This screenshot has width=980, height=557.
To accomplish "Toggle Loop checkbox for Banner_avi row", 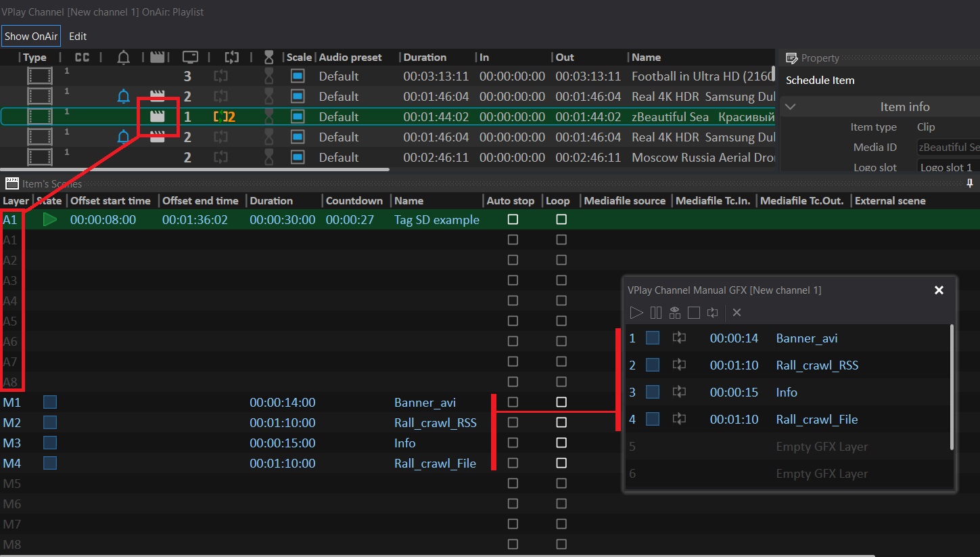I will [561, 402].
